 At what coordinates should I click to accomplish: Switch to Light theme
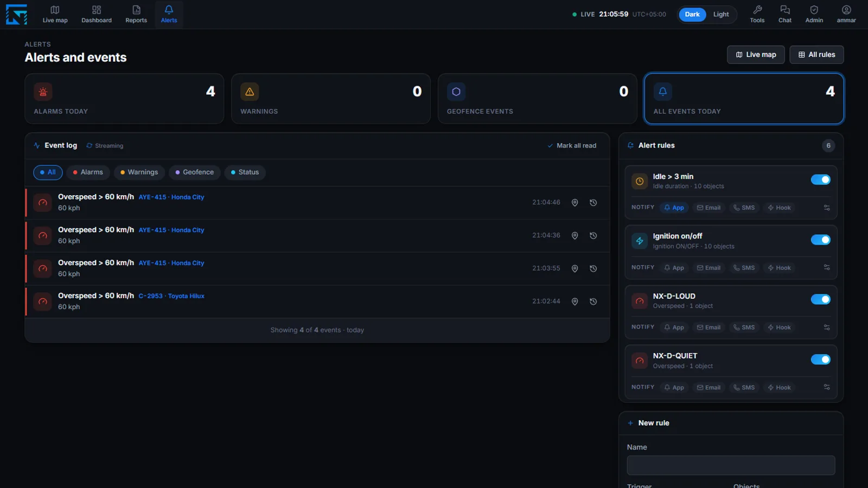(x=720, y=15)
